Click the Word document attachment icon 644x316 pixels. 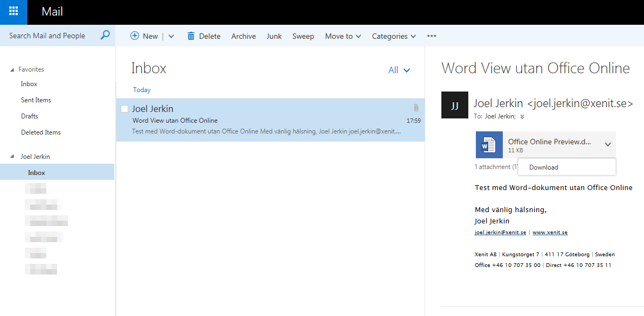click(489, 145)
